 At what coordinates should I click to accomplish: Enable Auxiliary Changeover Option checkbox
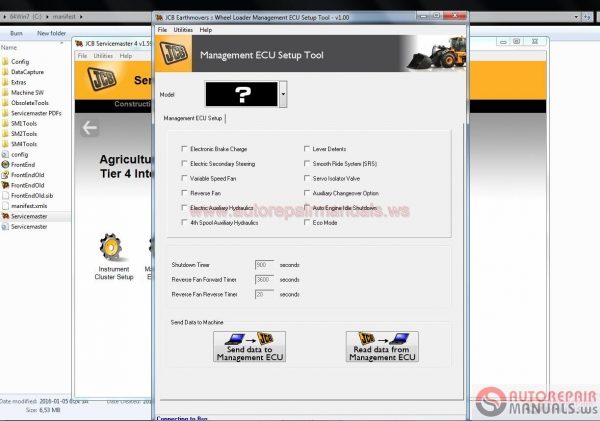click(x=307, y=193)
